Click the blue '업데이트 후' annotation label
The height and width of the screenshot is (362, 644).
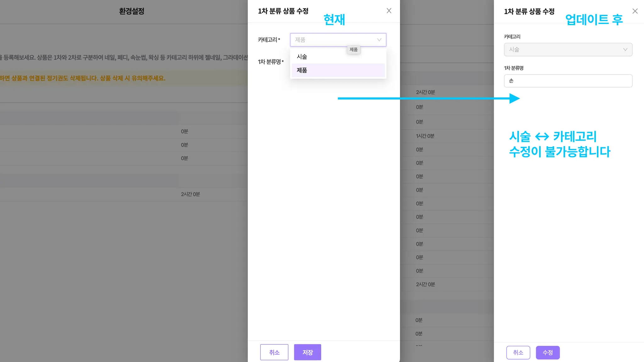click(x=594, y=20)
